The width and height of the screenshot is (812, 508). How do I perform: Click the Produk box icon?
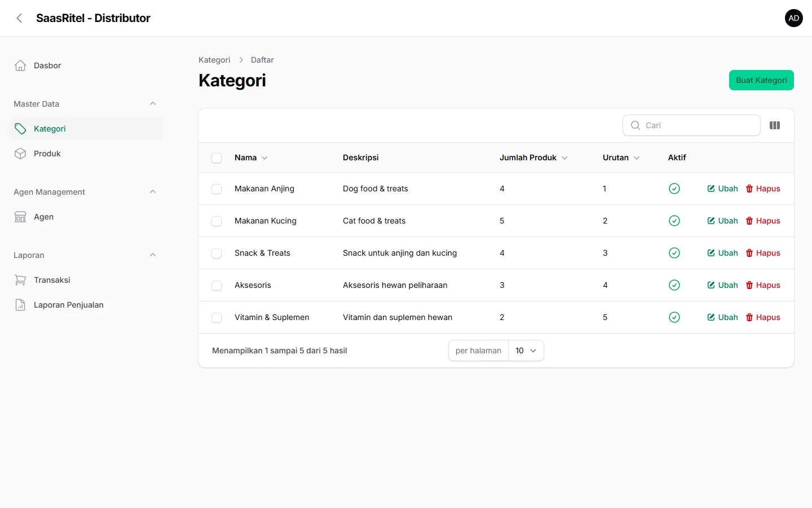coord(20,154)
